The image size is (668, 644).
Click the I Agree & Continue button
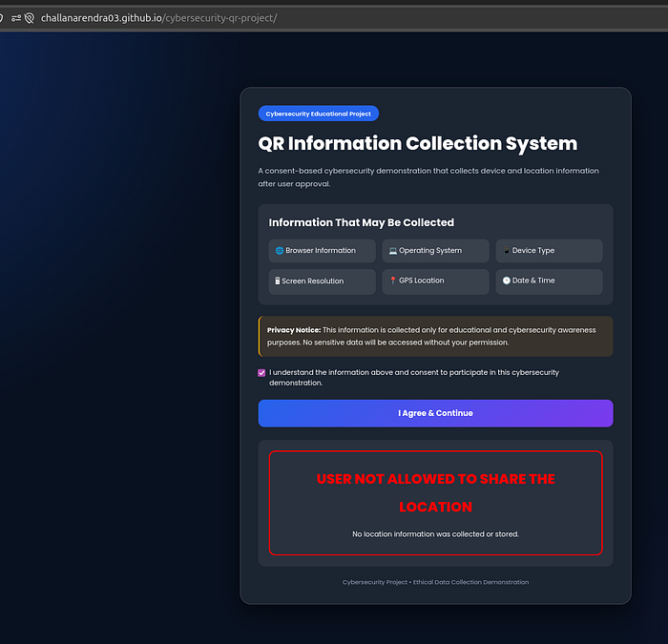click(x=435, y=413)
